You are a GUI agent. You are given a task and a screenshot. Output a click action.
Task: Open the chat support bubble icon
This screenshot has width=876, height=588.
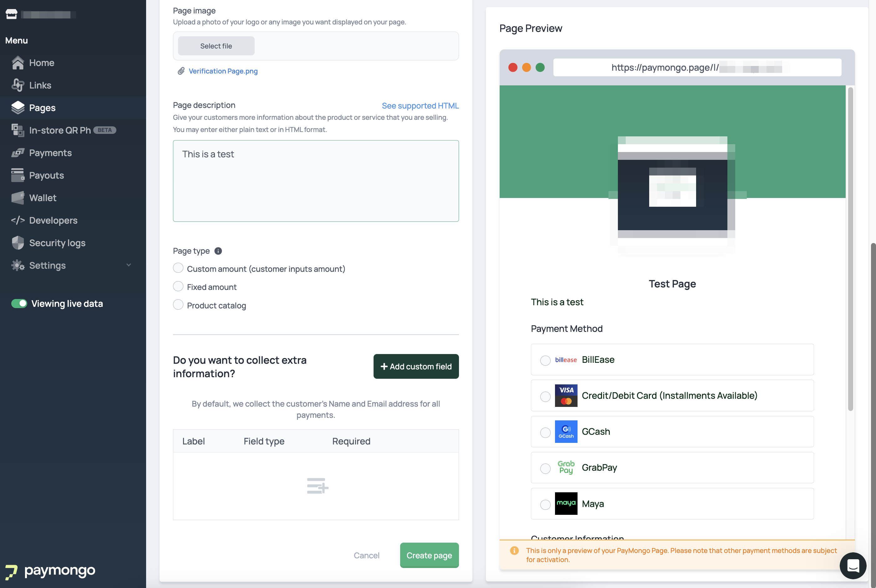click(853, 565)
